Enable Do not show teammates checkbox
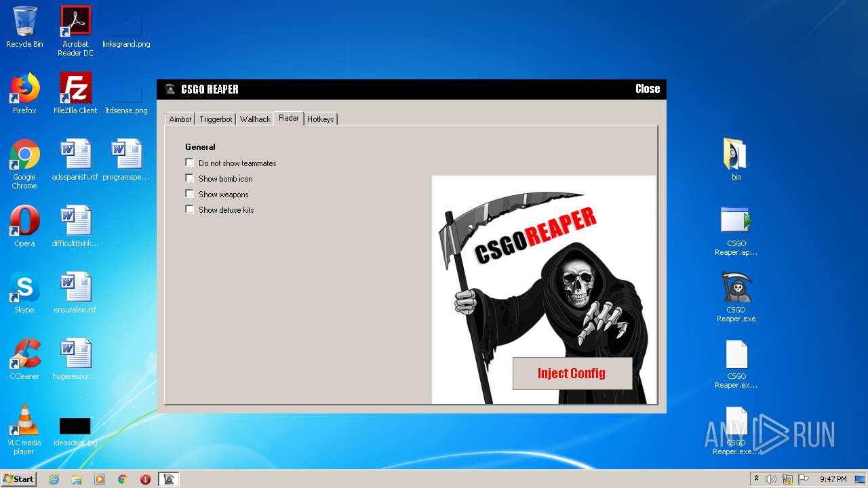 point(190,163)
